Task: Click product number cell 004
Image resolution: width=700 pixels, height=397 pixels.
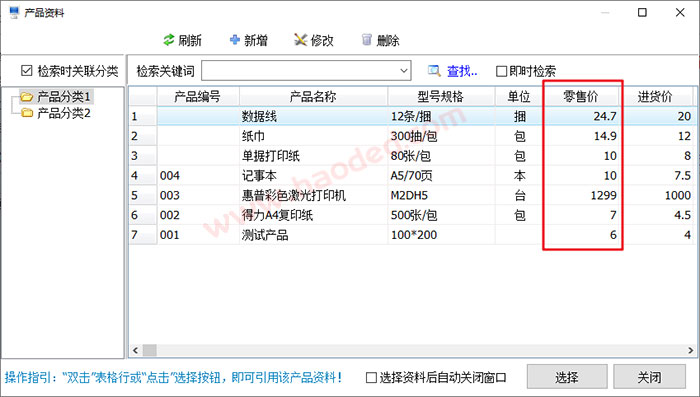Action: [198, 176]
